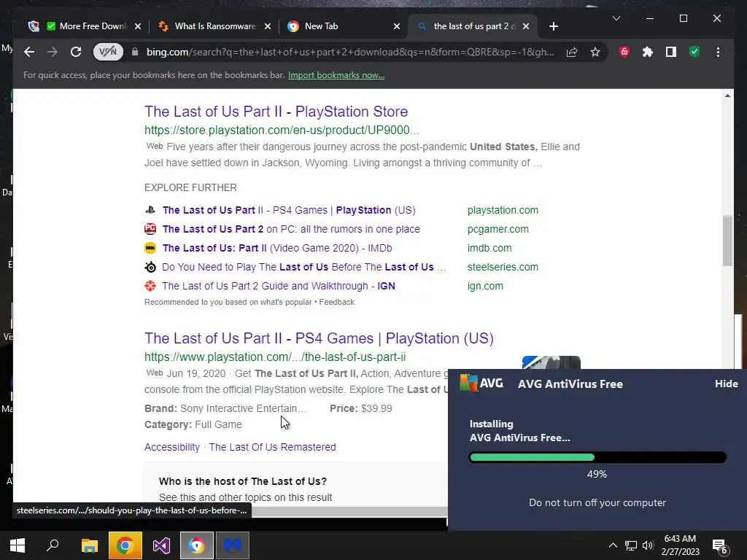Go back with the browser back arrow
This screenshot has width=747, height=560.
coord(29,52)
